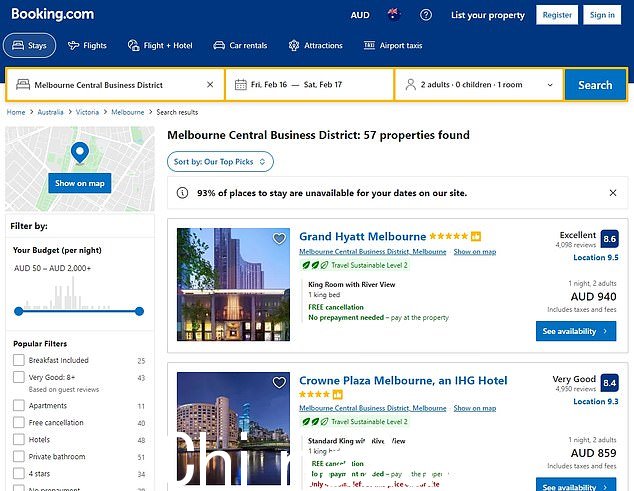
Task: Go to Home breadcrumb
Action: 16,112
